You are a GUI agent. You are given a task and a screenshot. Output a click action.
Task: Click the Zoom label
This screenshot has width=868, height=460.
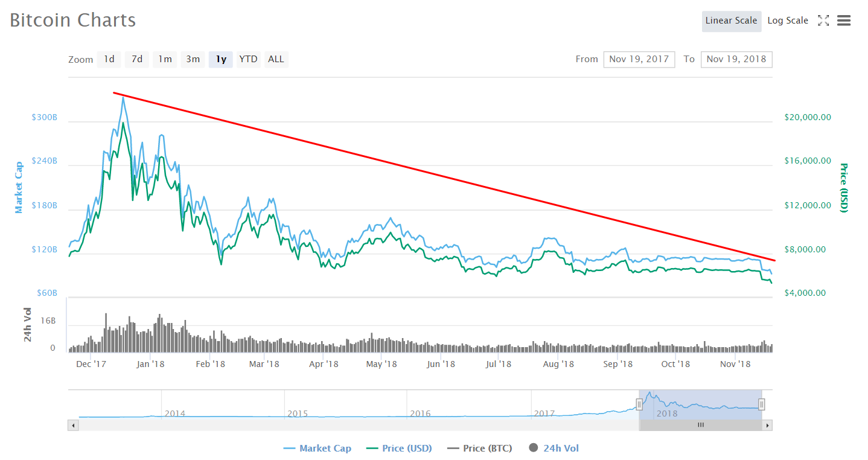(x=81, y=59)
